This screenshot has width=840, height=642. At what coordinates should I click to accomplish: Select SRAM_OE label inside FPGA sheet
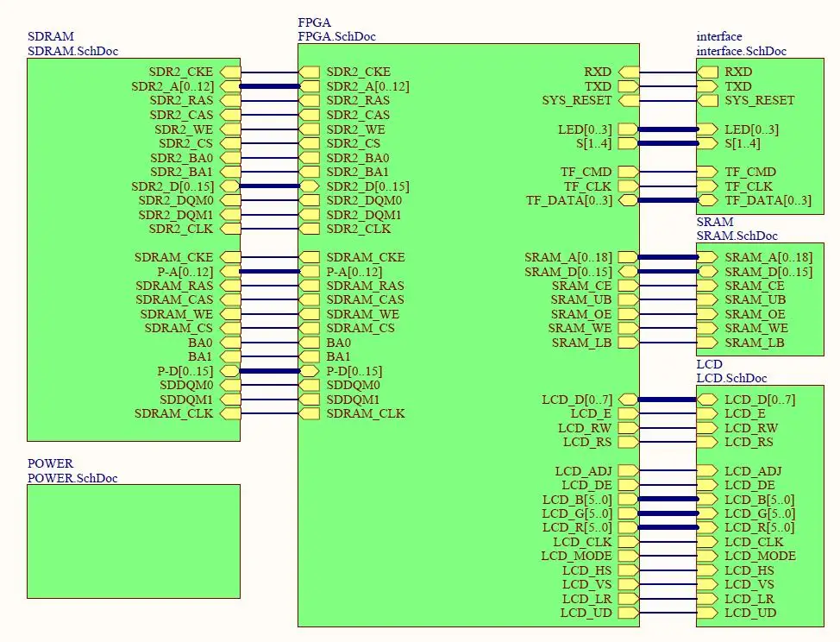pos(581,314)
